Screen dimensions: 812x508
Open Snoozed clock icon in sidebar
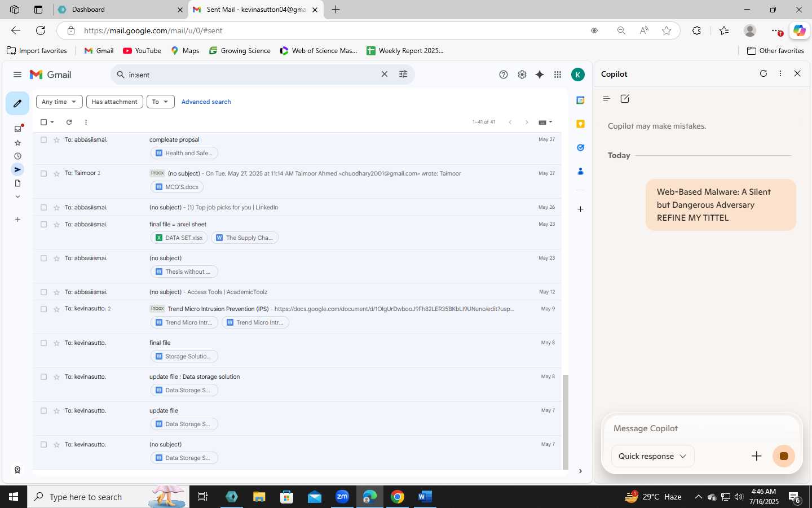point(17,156)
